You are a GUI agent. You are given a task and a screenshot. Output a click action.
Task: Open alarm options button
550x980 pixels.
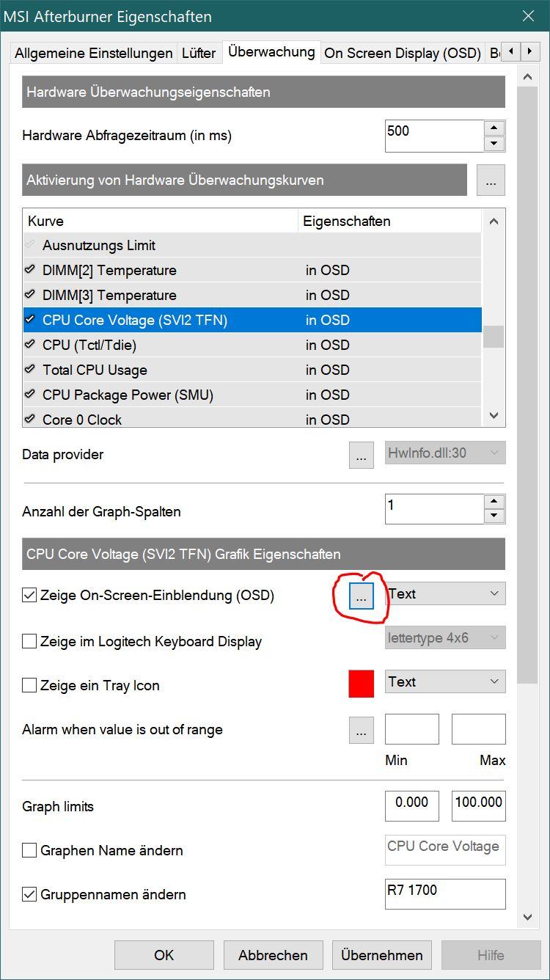(361, 730)
